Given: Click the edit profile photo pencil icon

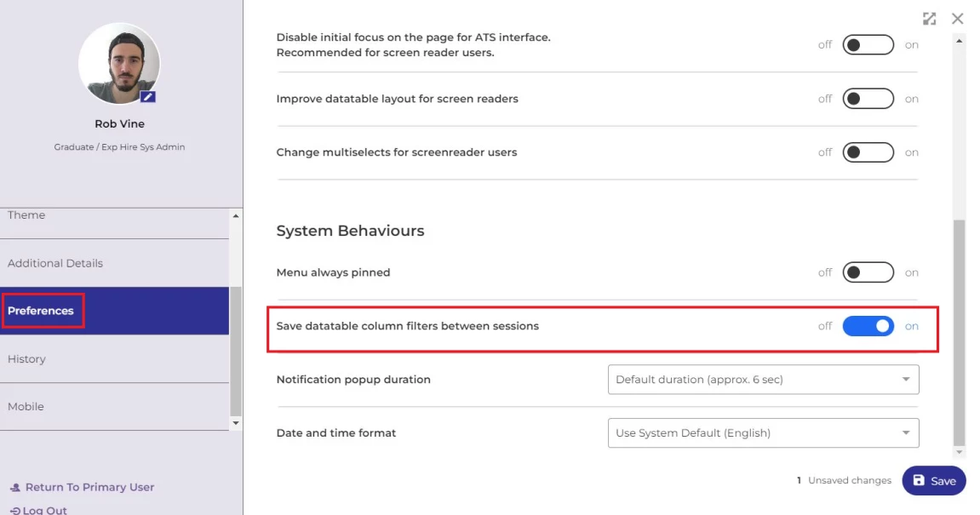Looking at the screenshot, I should 148,97.
